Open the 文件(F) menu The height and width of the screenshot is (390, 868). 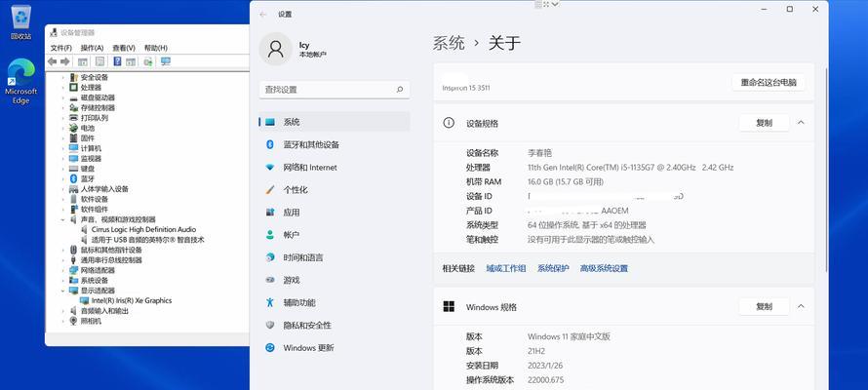point(60,48)
